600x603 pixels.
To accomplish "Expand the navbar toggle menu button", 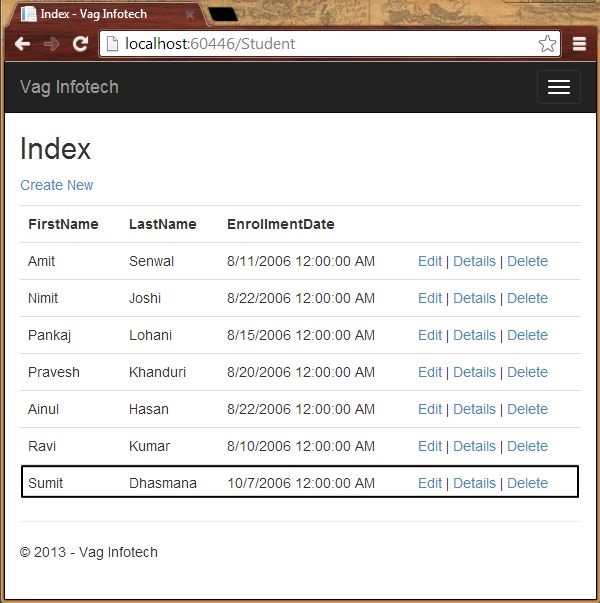I will pyautogui.click(x=558, y=87).
